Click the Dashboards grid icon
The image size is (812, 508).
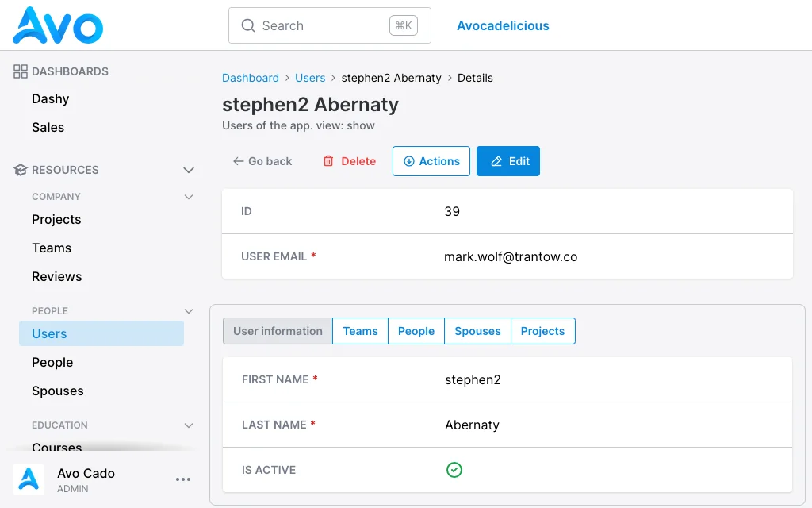(20, 71)
